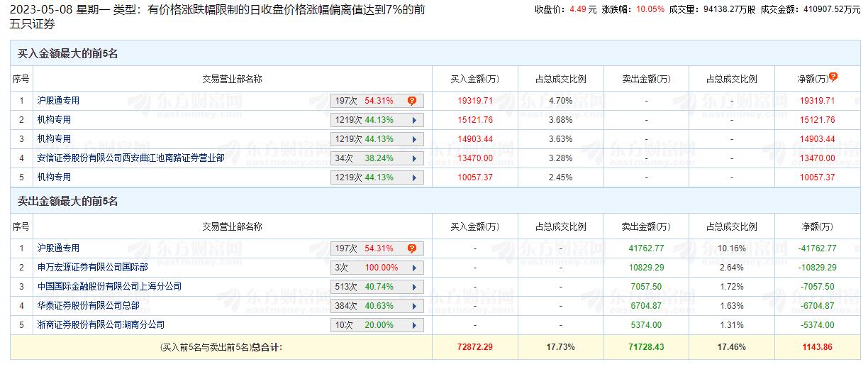Click the arrow icon in 浙商证券湖南分公司 row

pos(413,325)
